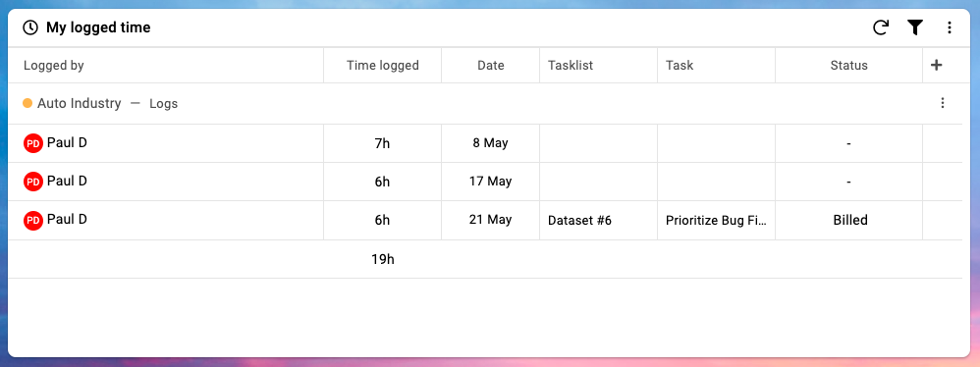Image resolution: width=980 pixels, height=367 pixels.
Task: Click Paul D avatar on 8 May row
Action: point(33,143)
